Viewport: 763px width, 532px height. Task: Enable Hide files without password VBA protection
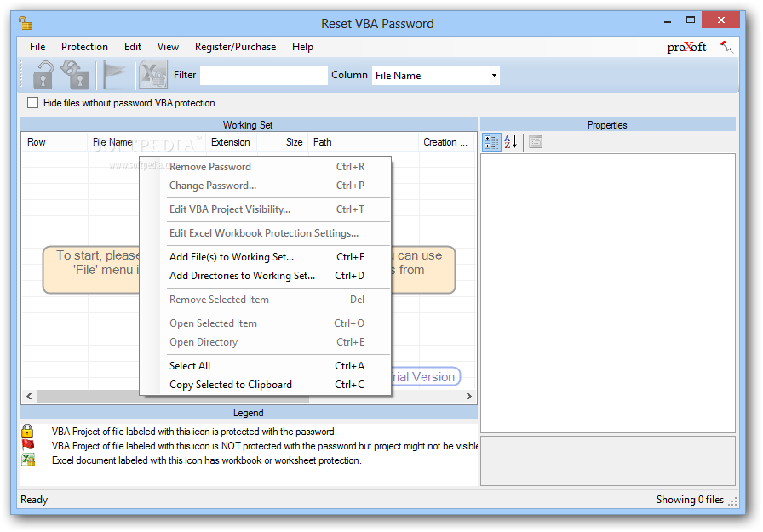[32, 103]
